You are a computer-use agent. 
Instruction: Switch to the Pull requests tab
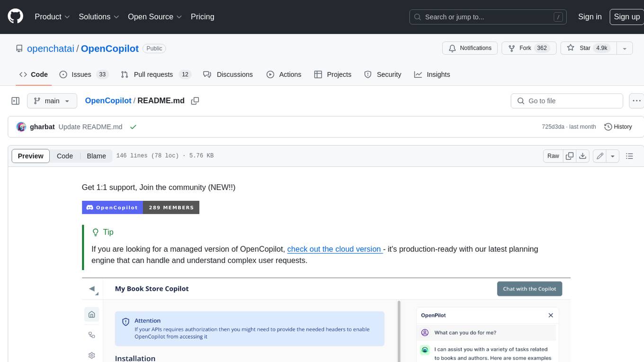[155, 74]
